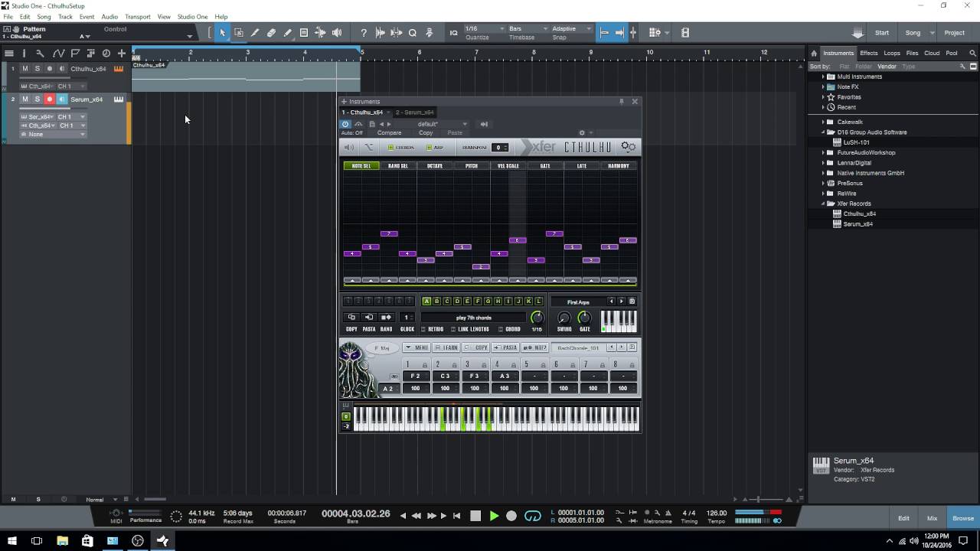Expand the Multi Instruments folder
This screenshot has height=551, width=980.
pos(823,77)
